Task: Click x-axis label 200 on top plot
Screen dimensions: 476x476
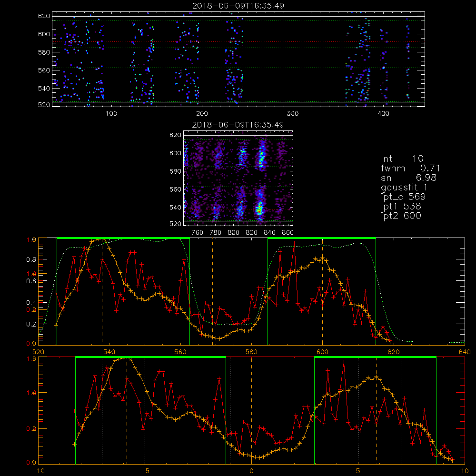Action: 202,114
